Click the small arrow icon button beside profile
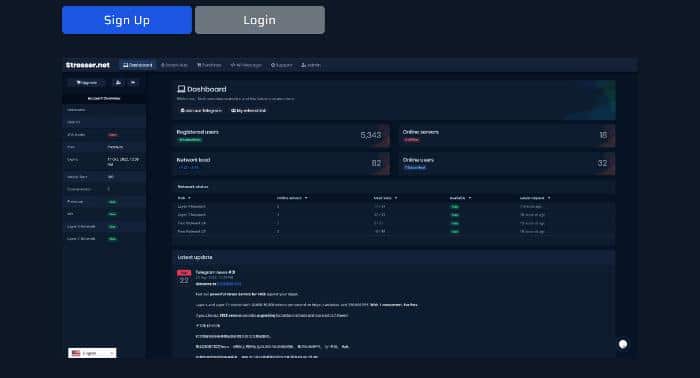The image size is (700, 378). (x=133, y=83)
